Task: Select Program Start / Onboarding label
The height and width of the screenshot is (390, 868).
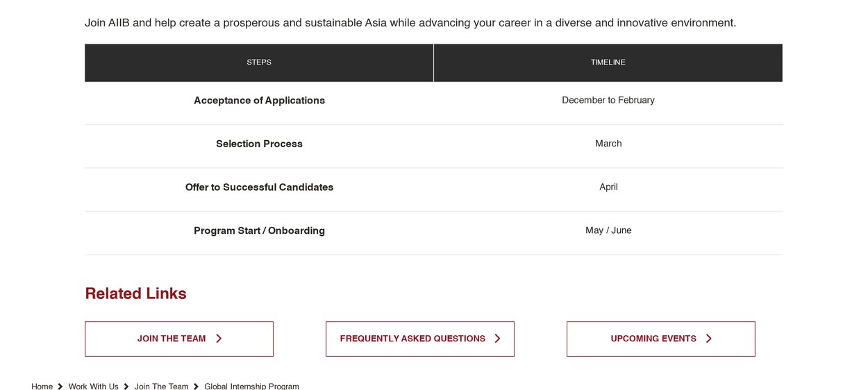Action: [x=259, y=230]
